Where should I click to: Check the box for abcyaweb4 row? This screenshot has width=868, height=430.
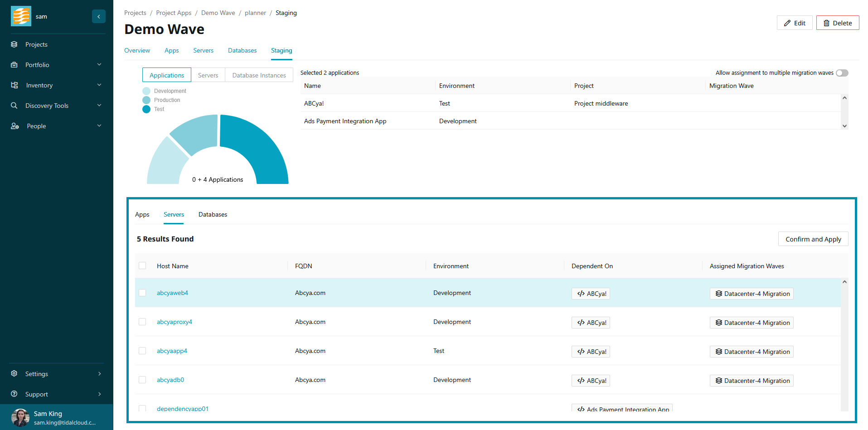pyautogui.click(x=142, y=293)
